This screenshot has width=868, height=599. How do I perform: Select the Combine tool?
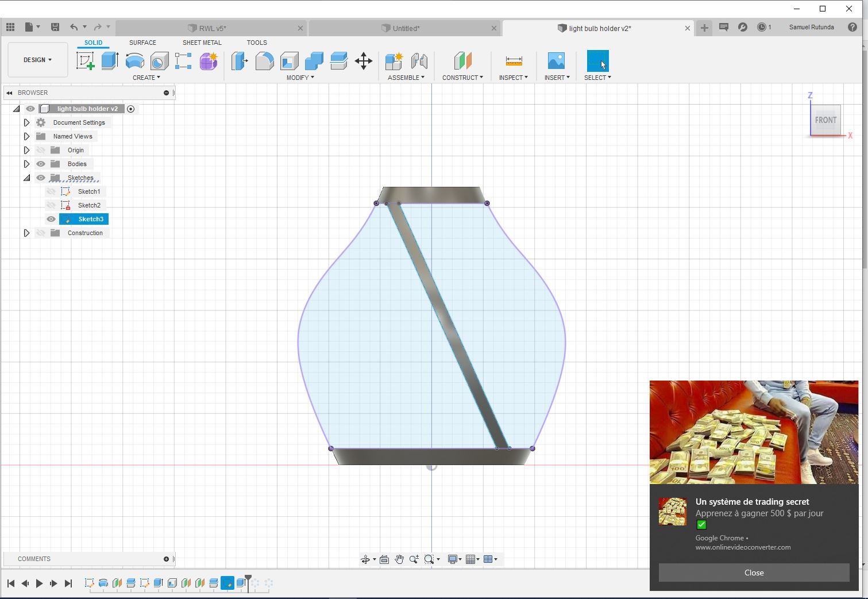(314, 61)
